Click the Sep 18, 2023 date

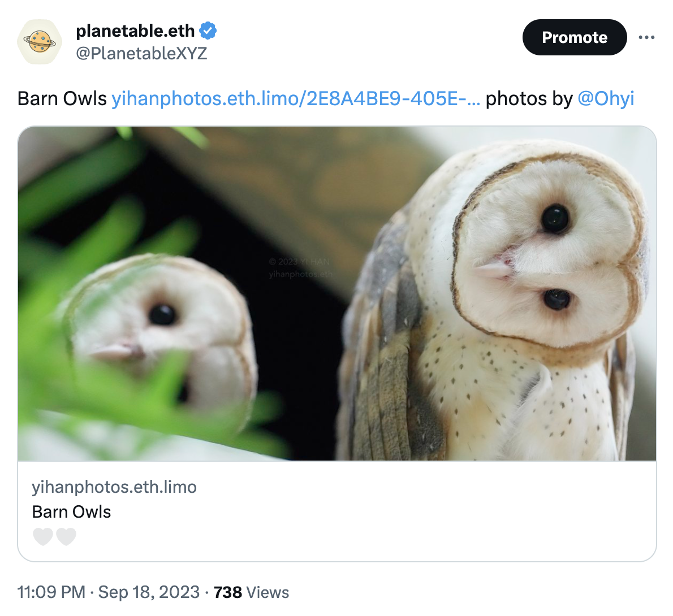149,592
